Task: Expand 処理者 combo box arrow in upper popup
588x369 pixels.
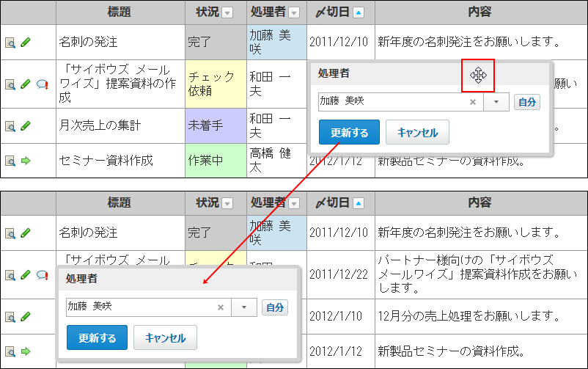Action: coord(496,102)
